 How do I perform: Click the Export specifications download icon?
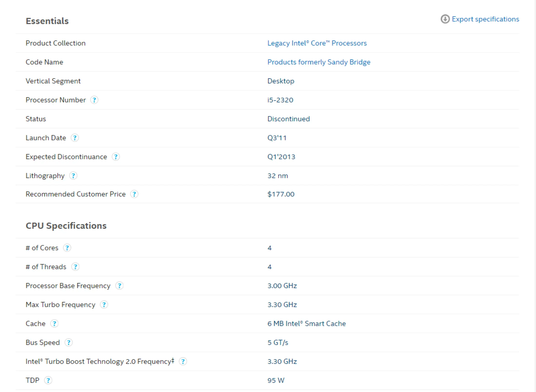[x=445, y=19]
